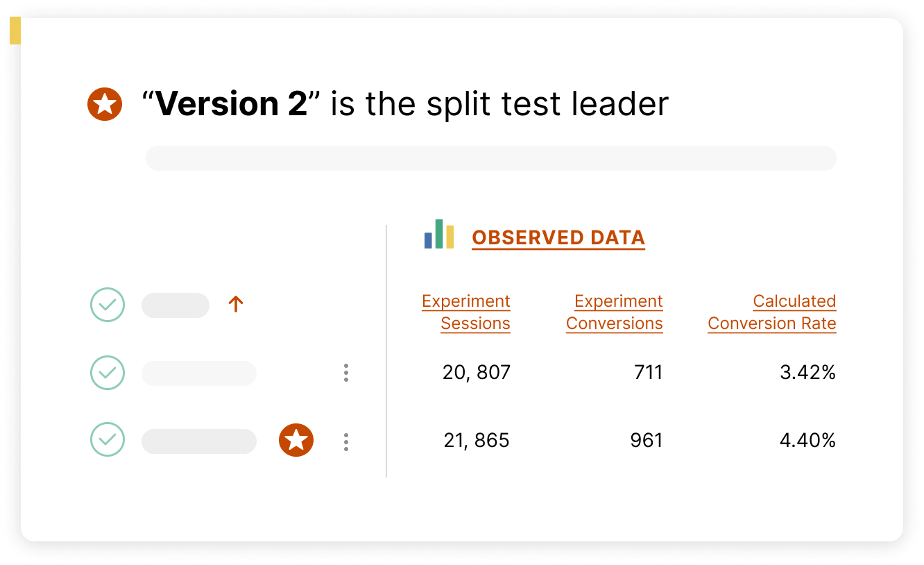
Task: Sort by Experiment Sessions column header
Action: coord(466,312)
